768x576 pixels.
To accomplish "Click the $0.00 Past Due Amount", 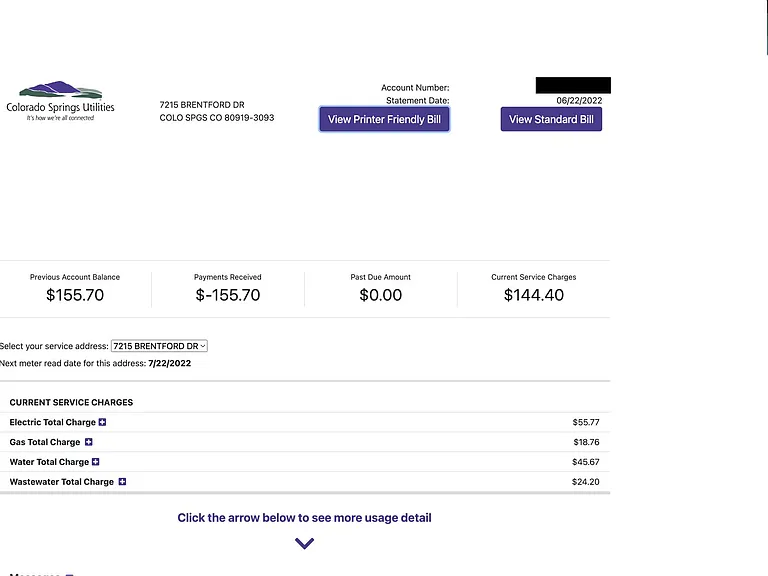I will point(381,295).
